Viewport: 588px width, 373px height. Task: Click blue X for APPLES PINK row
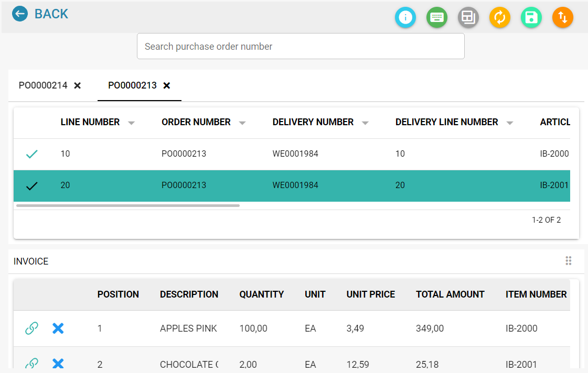(x=58, y=328)
